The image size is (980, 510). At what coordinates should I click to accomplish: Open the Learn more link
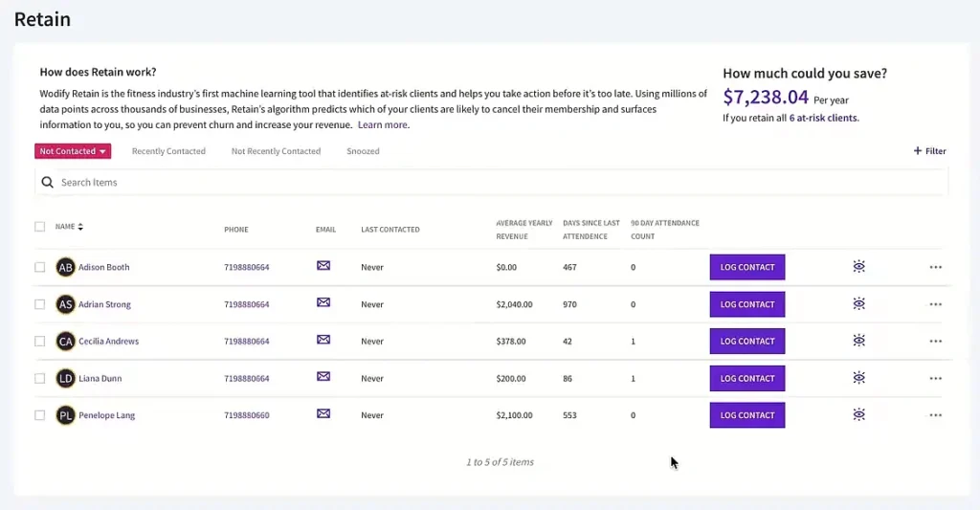383,125
